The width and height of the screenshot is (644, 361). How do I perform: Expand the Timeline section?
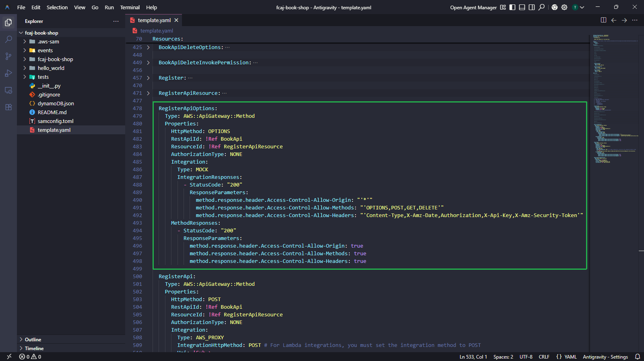coord(71,349)
